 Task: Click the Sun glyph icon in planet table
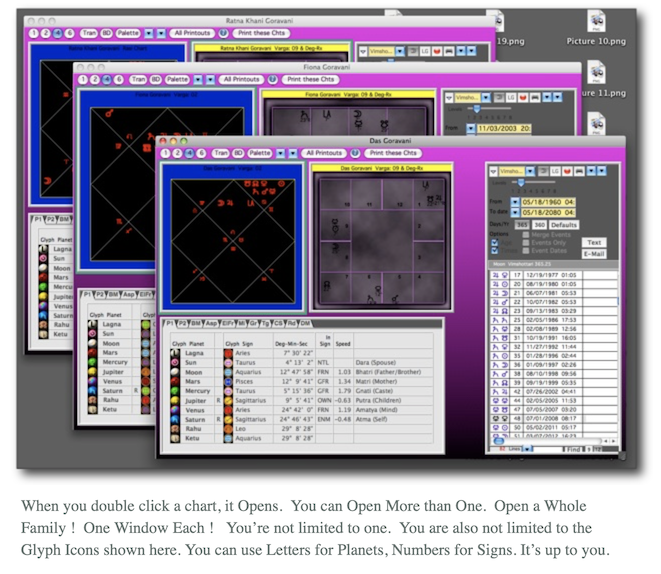pos(177,363)
